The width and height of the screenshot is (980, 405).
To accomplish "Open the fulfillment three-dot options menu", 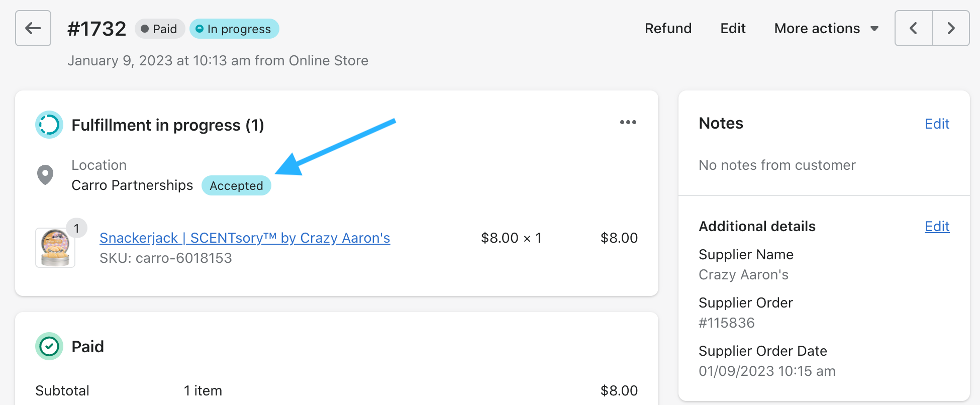I will point(628,123).
